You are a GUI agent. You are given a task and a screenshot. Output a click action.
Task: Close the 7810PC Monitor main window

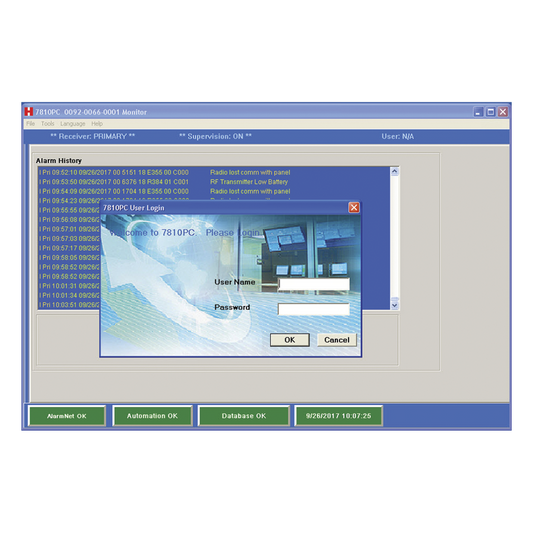point(503,112)
